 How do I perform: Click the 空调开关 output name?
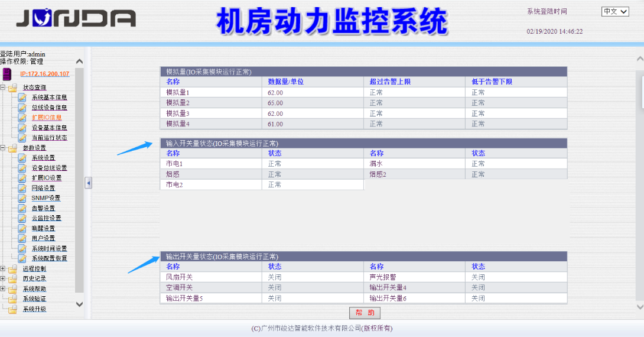click(179, 288)
